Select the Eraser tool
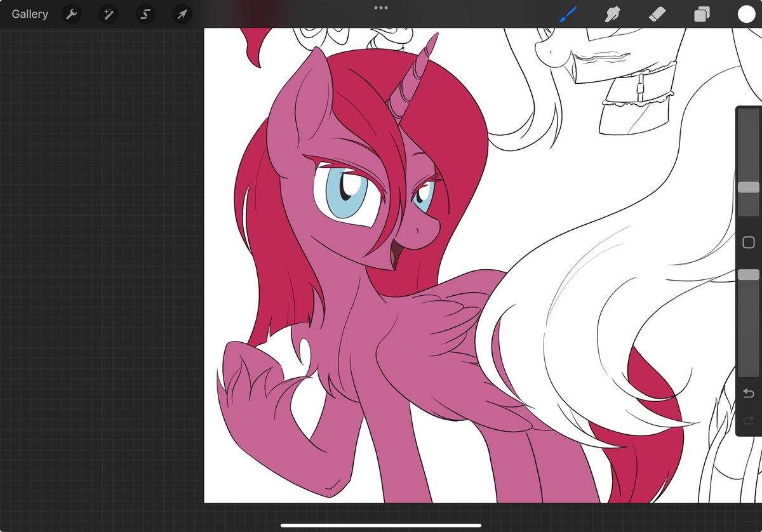Screen dimensions: 762x532 657,14
